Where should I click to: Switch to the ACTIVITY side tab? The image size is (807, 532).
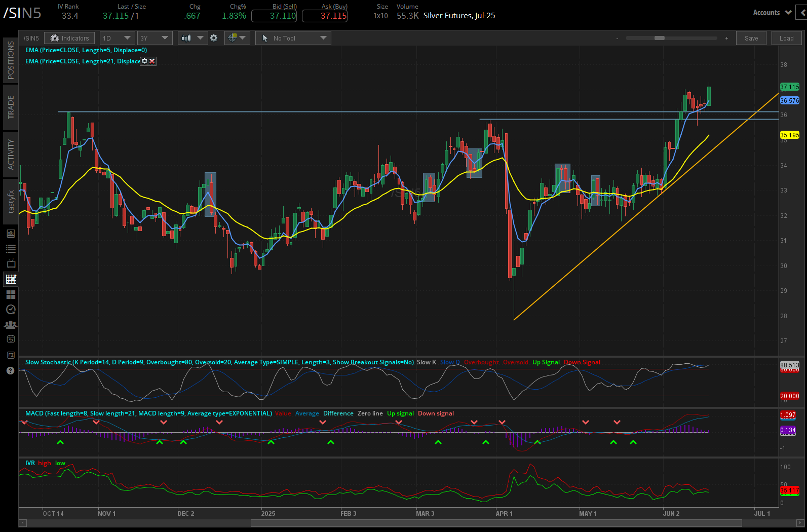(x=11, y=155)
